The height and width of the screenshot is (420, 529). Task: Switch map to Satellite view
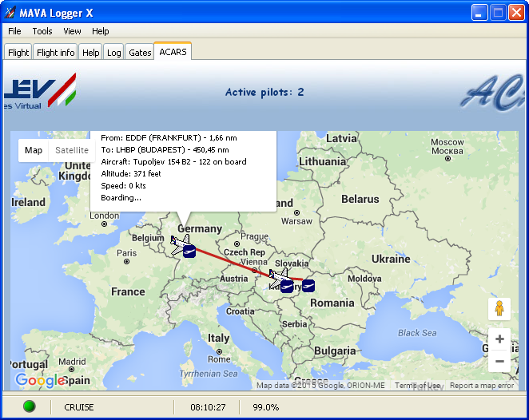coord(72,150)
